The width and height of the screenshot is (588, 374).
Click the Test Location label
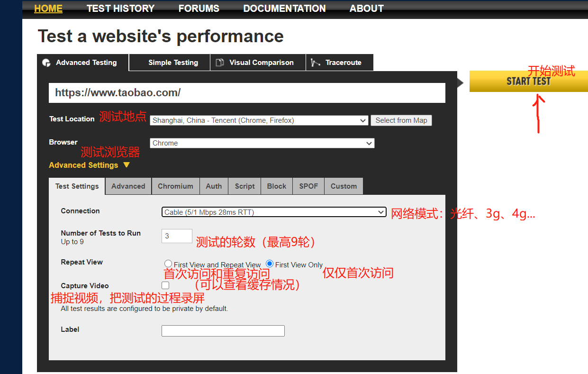coord(72,119)
